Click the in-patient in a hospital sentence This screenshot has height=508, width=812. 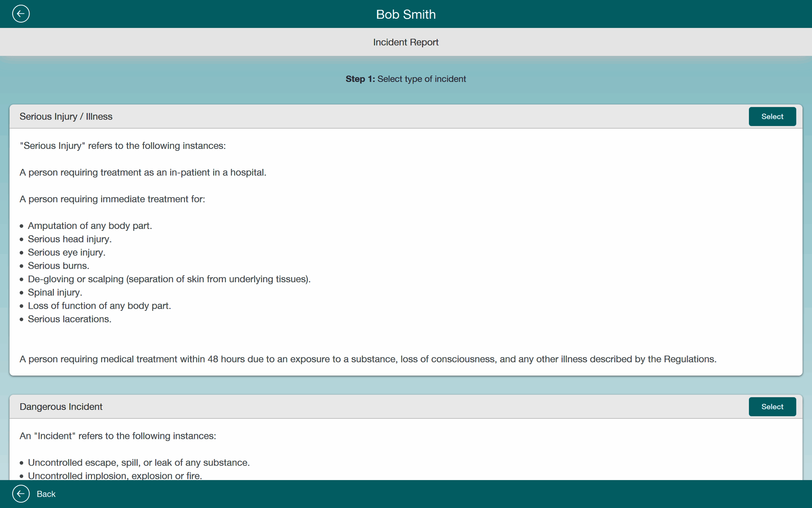pyautogui.click(x=143, y=172)
